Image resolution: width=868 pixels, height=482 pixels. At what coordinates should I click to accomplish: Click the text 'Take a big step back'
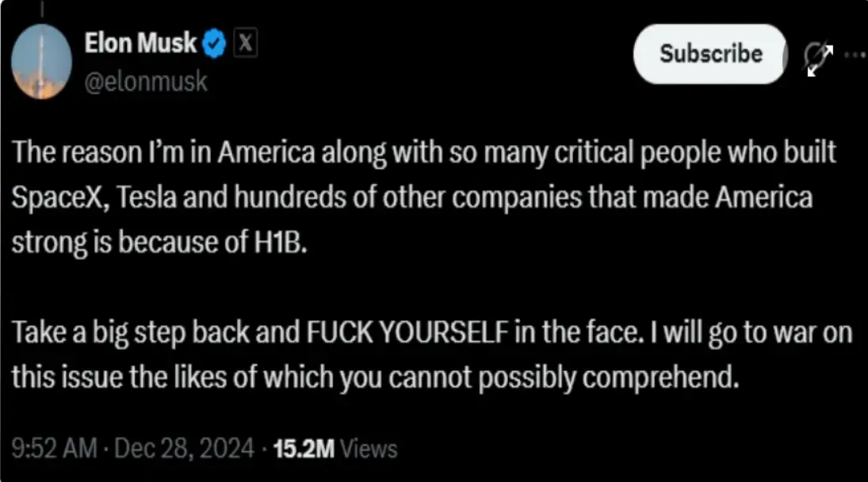tap(152, 331)
